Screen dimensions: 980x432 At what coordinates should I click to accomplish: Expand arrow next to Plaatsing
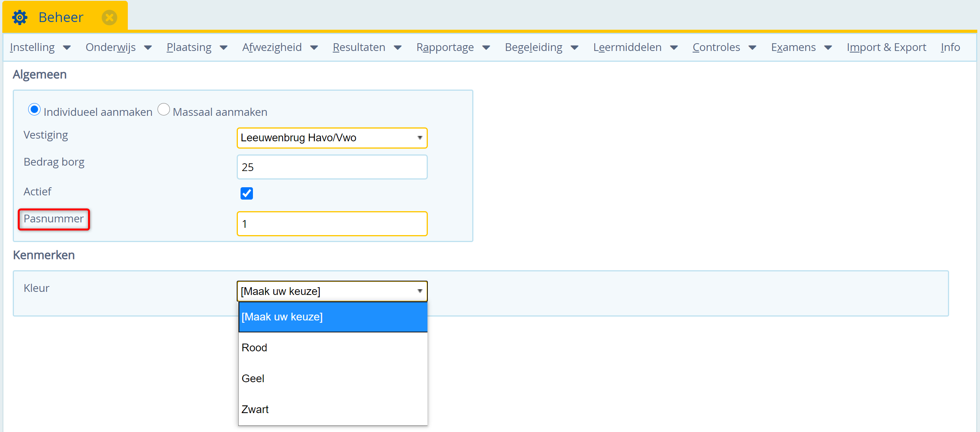pos(224,48)
